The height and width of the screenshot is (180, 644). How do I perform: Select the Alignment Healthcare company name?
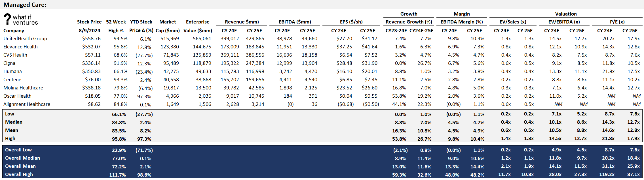coord(27,104)
